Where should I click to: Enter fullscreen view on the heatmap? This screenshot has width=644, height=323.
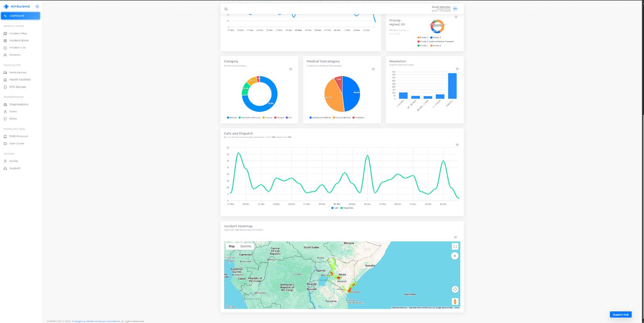(x=455, y=246)
